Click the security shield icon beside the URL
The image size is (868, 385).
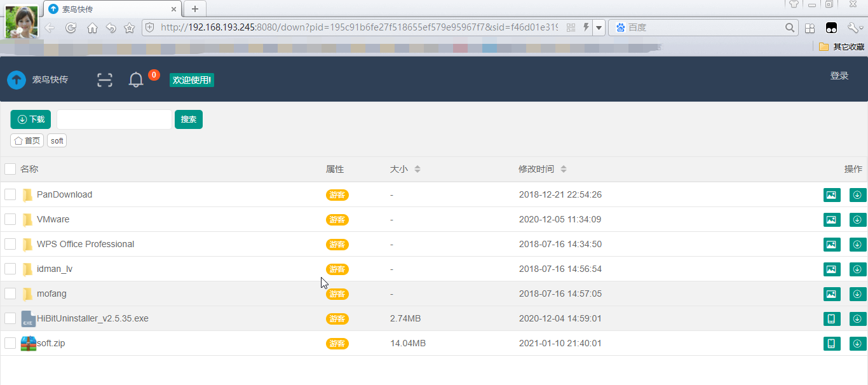tap(150, 28)
